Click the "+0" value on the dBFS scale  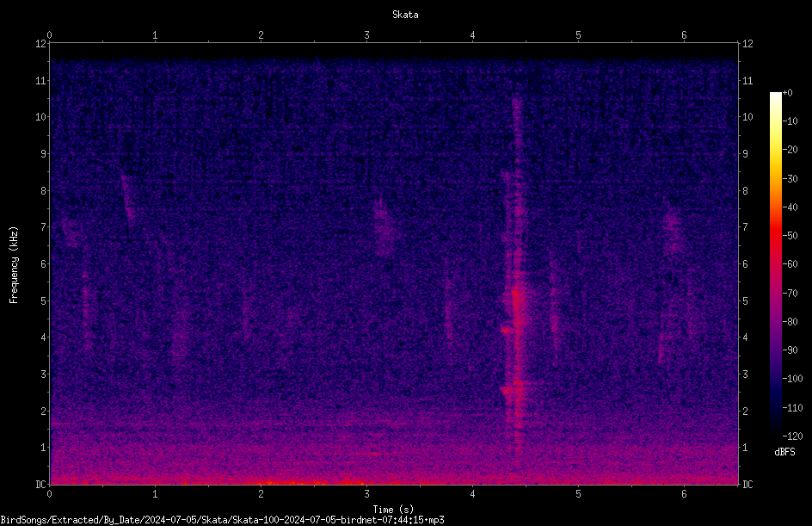[x=788, y=93]
